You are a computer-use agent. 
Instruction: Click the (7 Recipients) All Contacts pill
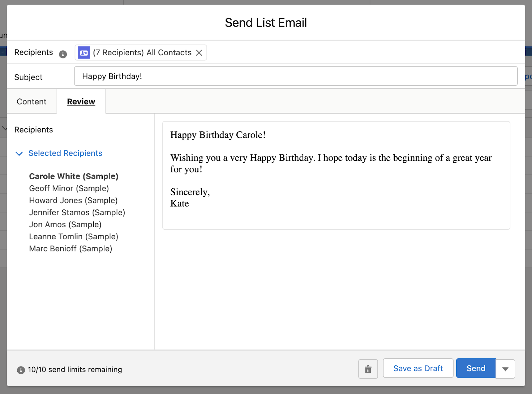click(x=141, y=53)
